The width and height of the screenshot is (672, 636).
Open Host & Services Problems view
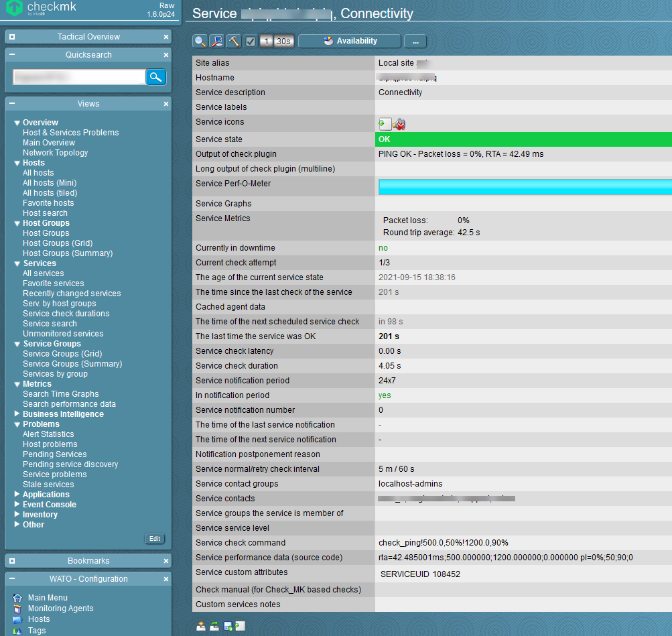pos(70,133)
